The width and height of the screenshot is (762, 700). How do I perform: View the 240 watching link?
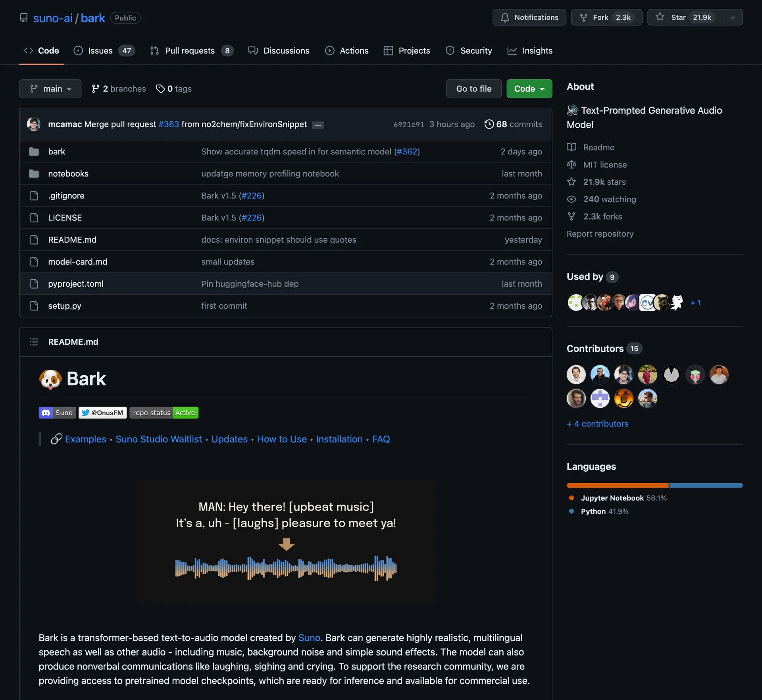click(x=601, y=199)
